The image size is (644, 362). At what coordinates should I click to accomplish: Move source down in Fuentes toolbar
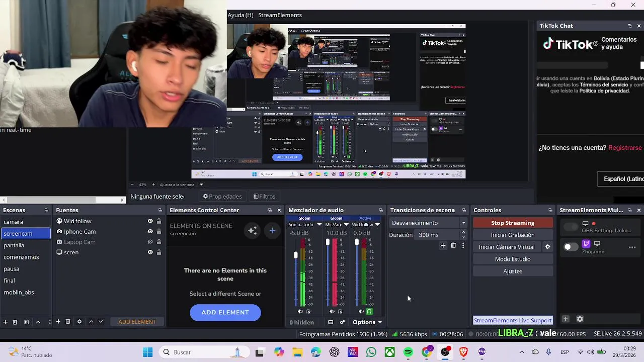[101, 322]
